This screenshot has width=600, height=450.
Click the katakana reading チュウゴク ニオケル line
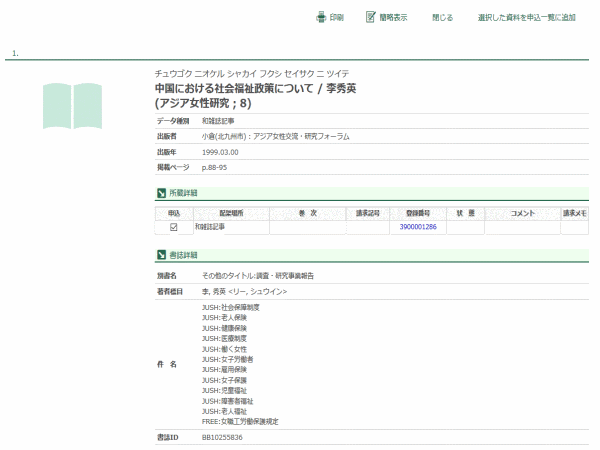pos(252,73)
